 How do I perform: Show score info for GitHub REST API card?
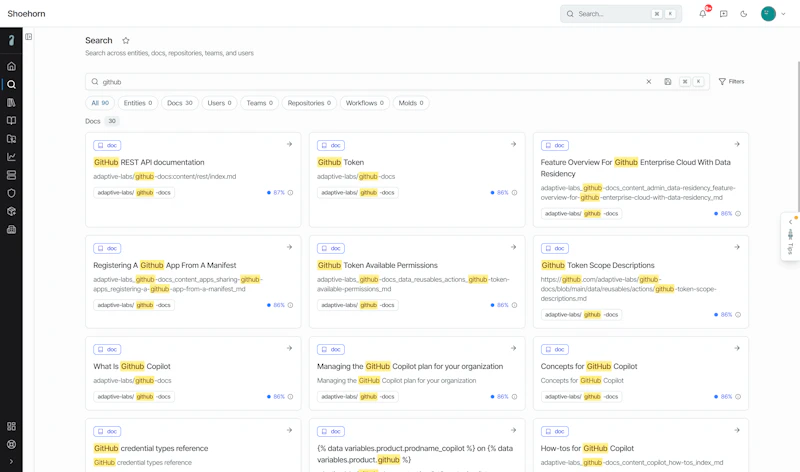[290, 193]
